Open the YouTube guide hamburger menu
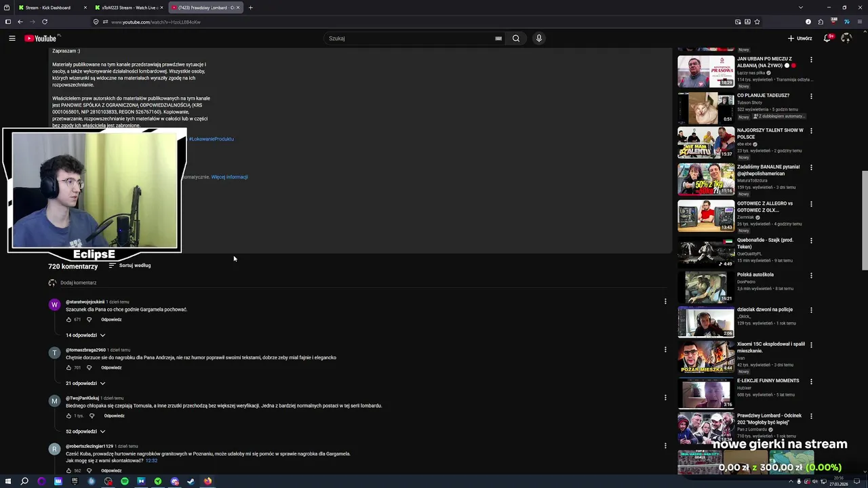 point(12,38)
